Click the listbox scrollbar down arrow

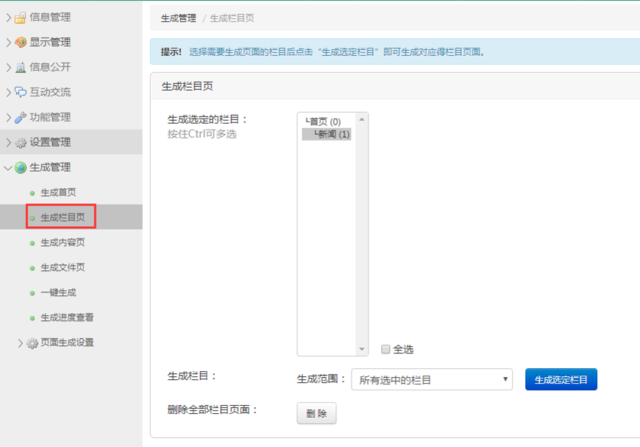[x=362, y=349]
